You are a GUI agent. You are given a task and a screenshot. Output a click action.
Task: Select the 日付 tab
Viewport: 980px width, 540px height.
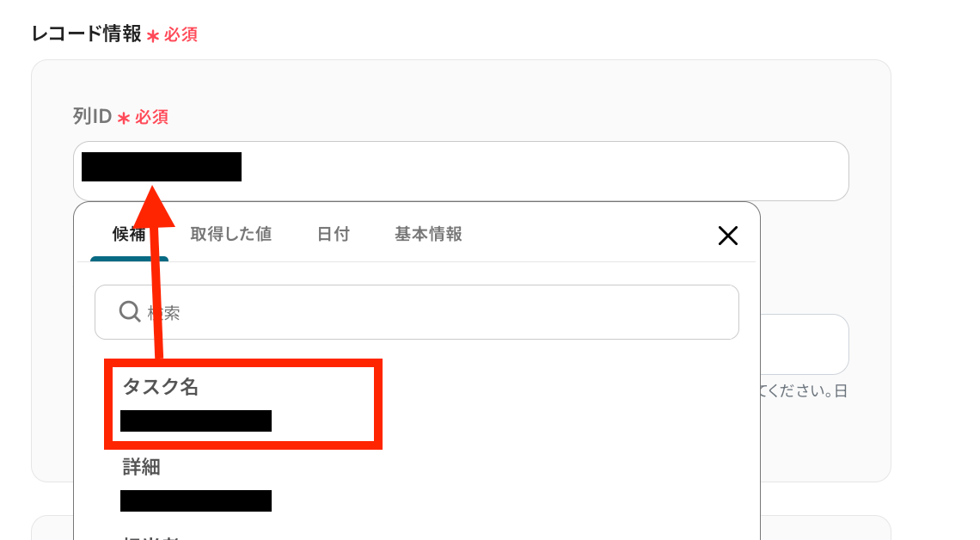pyautogui.click(x=334, y=235)
